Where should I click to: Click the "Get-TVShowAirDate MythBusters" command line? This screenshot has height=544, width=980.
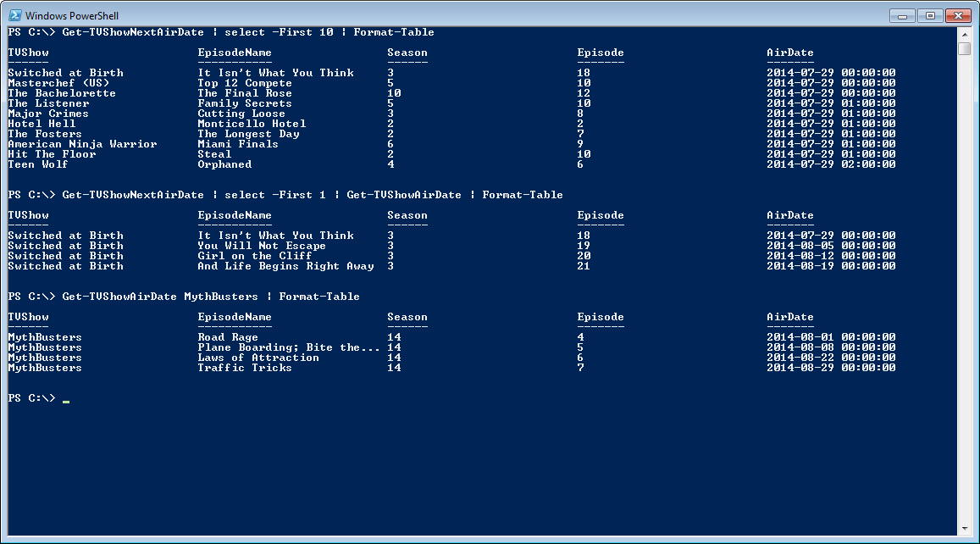point(184,297)
